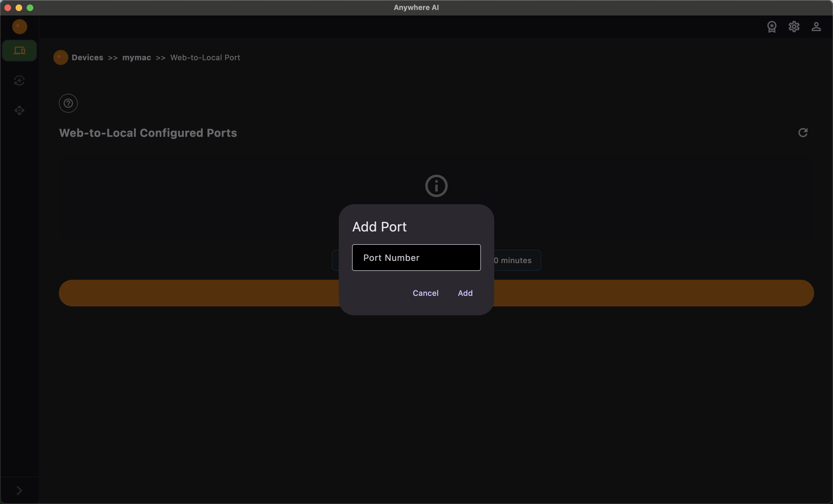Refresh the configured ports list
Viewport: 833px width, 504px height.
[803, 133]
